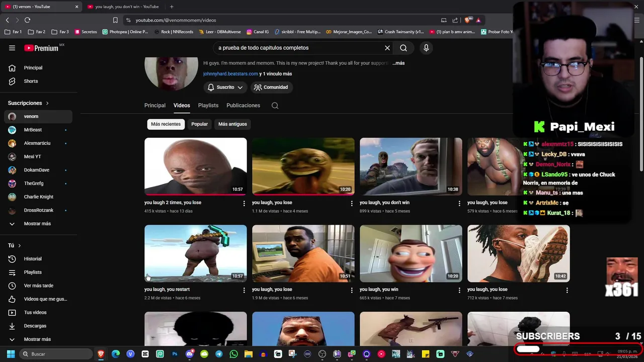The height and width of the screenshot is (362, 644).
Task: Start voice search with microphone icon
Action: 426,48
